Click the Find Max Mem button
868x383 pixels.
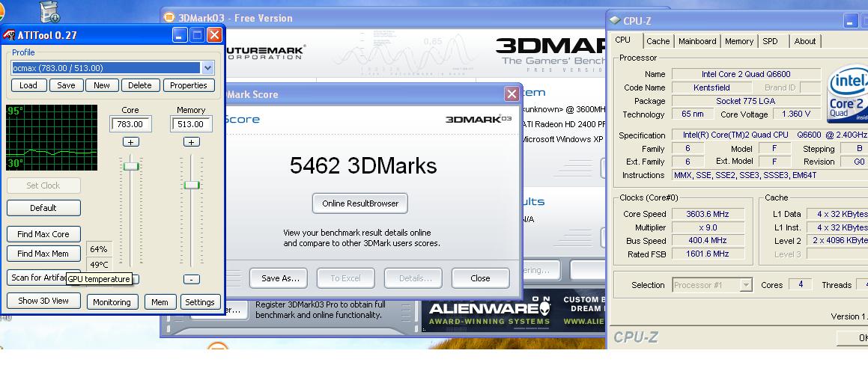click(43, 254)
